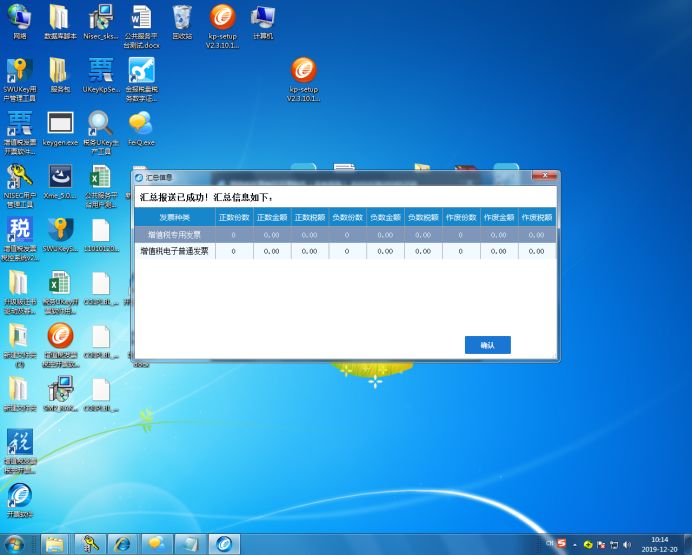
Task: Click the volume speaker tray icon
Action: point(627,544)
